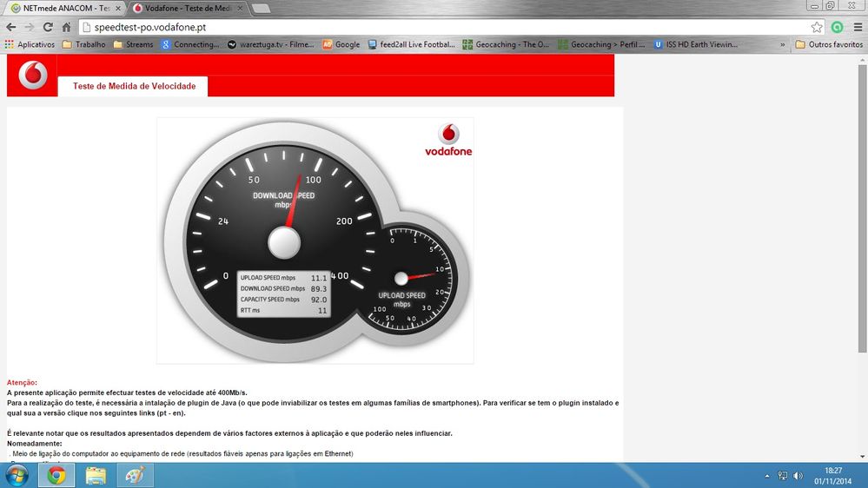Show hidden bookmarks via overflow chevron
The width and height of the screenshot is (868, 488).
[783, 44]
